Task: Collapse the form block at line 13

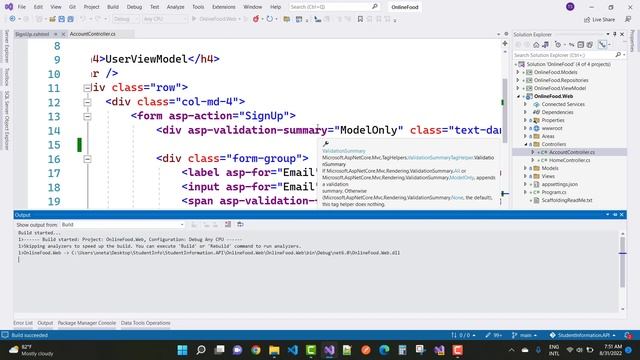Action: point(87,116)
